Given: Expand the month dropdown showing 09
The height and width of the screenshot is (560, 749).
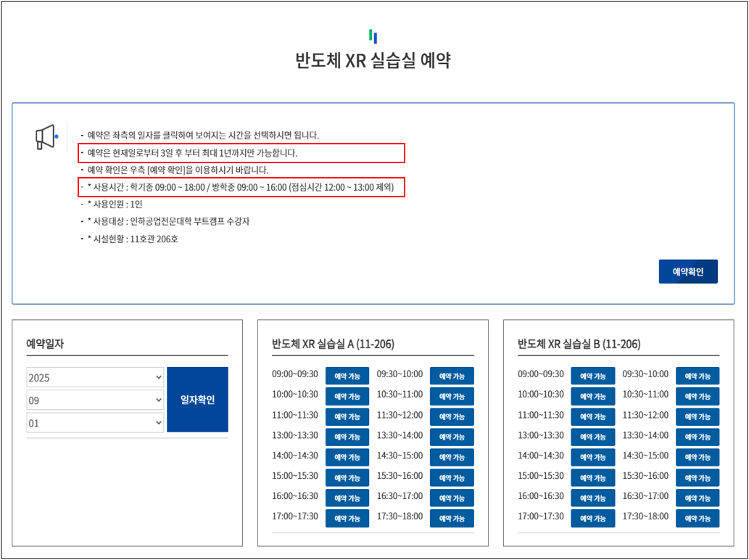Looking at the screenshot, I should pos(95,400).
